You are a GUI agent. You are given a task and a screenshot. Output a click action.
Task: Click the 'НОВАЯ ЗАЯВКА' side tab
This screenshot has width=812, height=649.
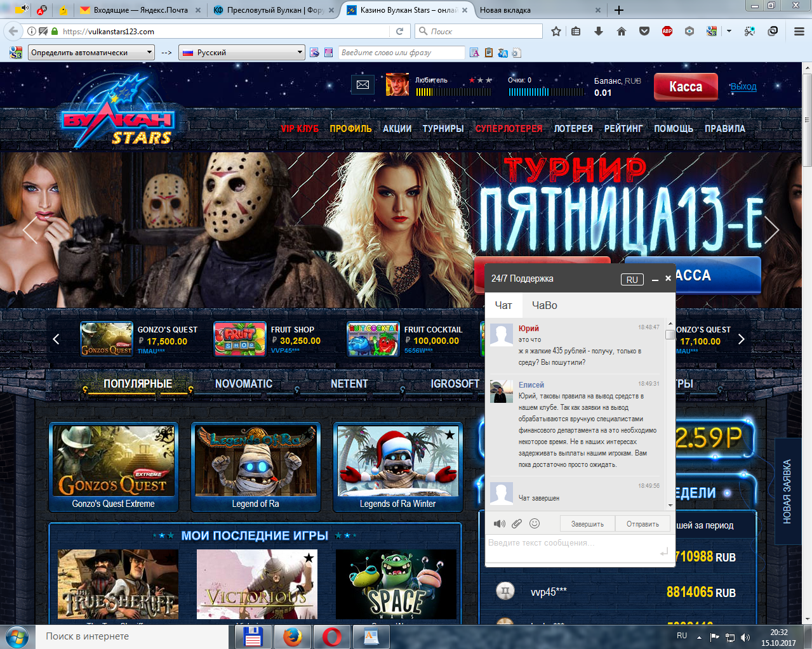(787, 491)
